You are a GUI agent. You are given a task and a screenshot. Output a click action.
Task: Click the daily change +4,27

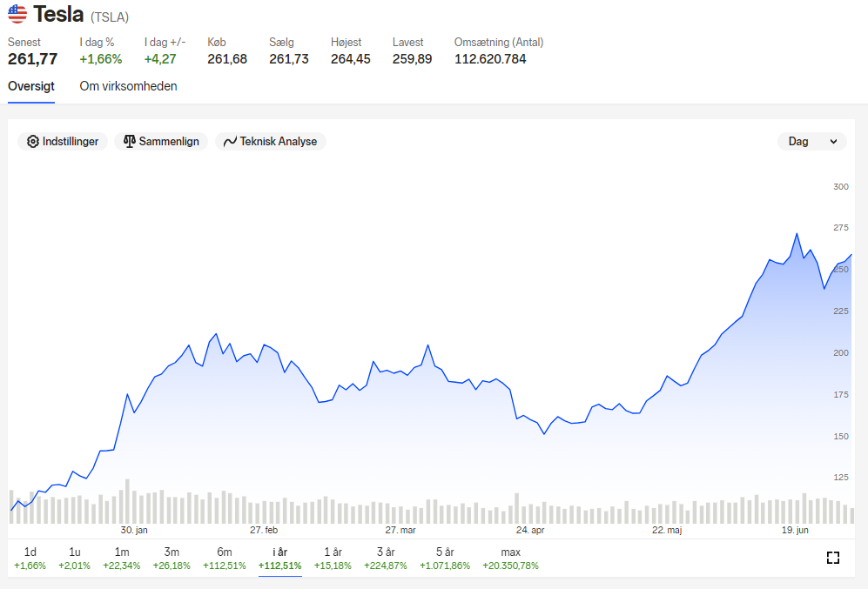[x=160, y=59]
